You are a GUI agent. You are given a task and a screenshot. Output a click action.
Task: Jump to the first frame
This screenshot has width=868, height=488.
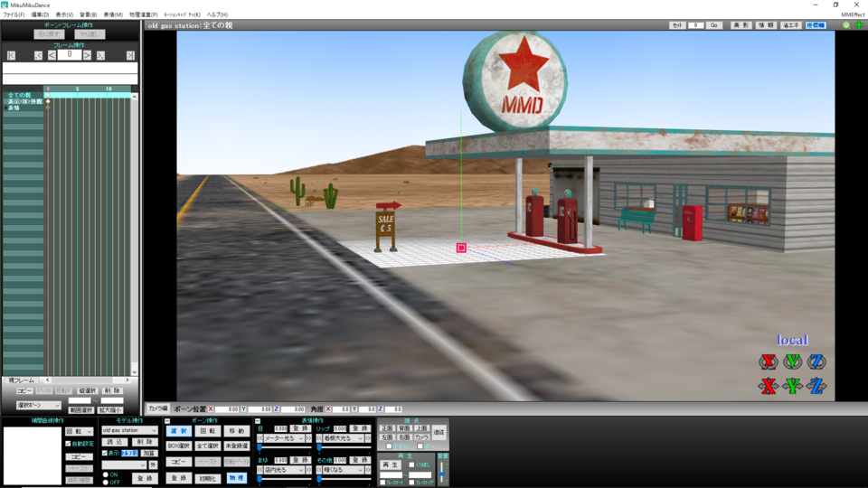pyautogui.click(x=11, y=55)
